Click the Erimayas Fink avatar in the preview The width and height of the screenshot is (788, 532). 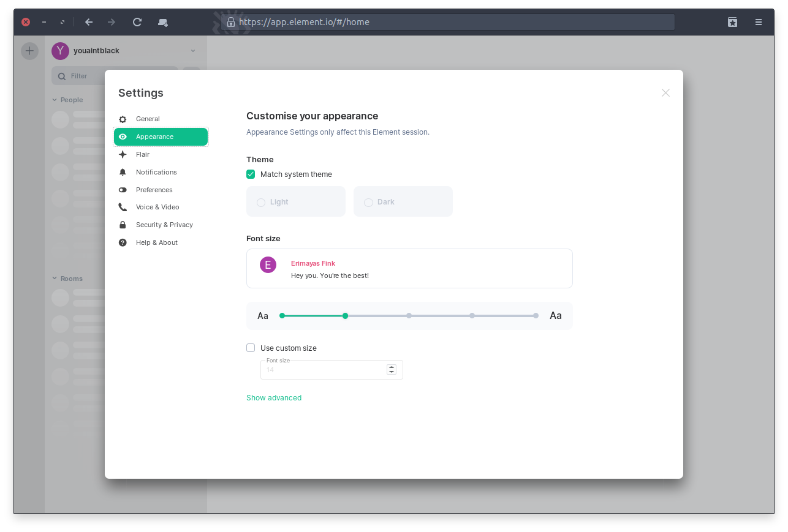268,264
